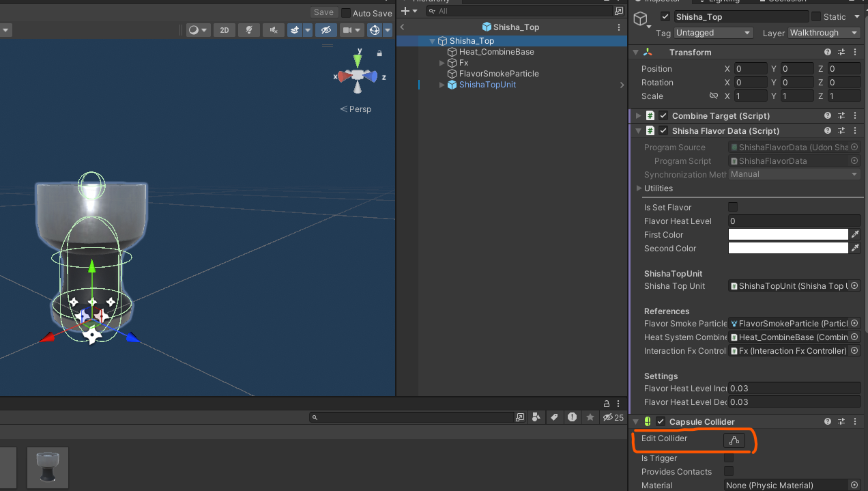Viewport: 868px width, 491px height.
Task: Click the Edit Collider button icon
Action: pos(734,440)
